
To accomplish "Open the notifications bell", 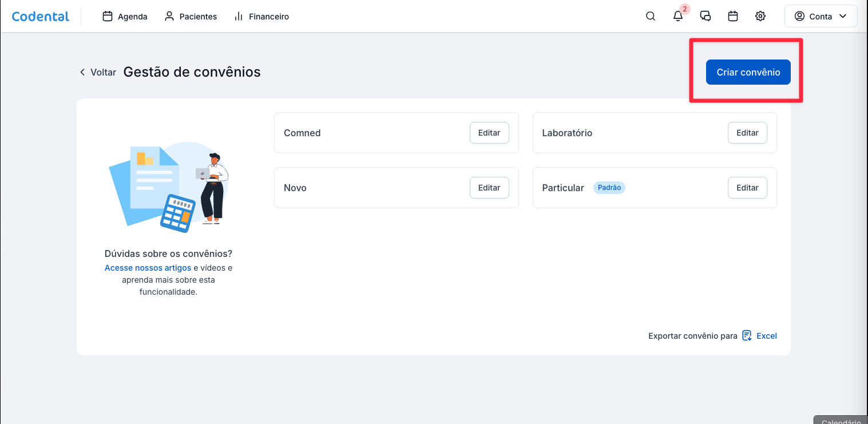I will [678, 17].
